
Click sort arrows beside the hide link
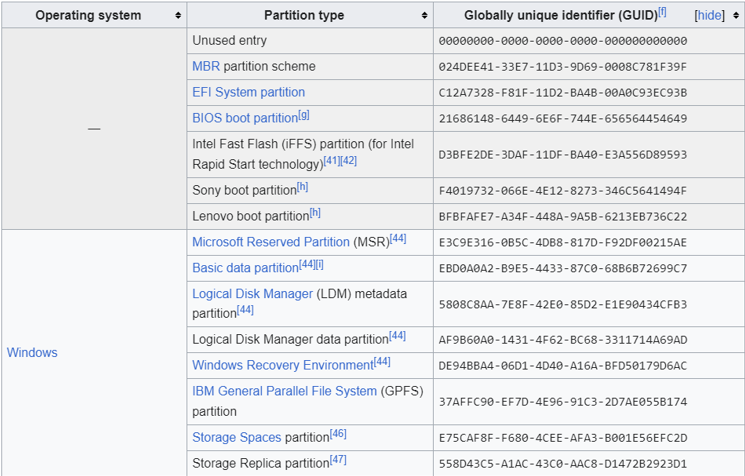(x=736, y=16)
